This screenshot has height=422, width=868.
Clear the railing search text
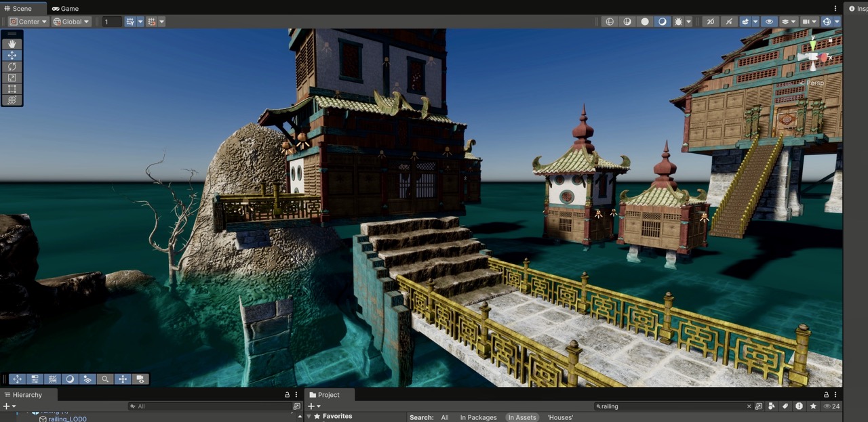pyautogui.click(x=749, y=406)
